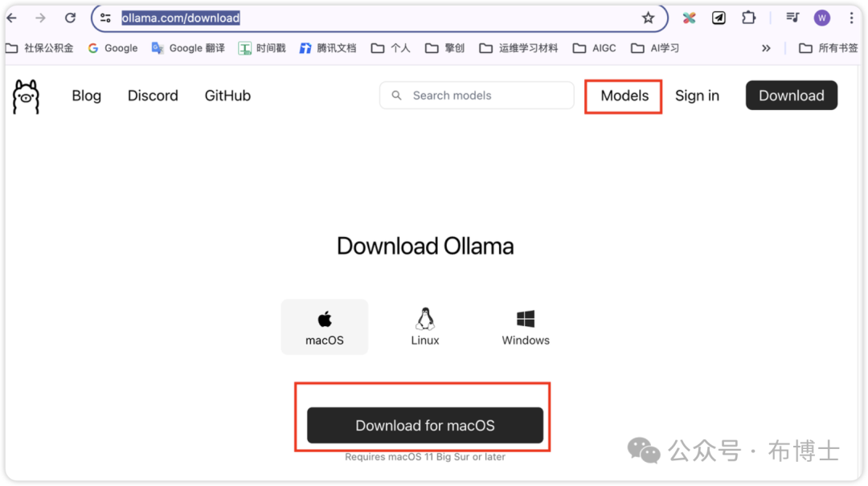Open the Google 翻译 bookmark
The image size is (868, 486).
click(188, 48)
